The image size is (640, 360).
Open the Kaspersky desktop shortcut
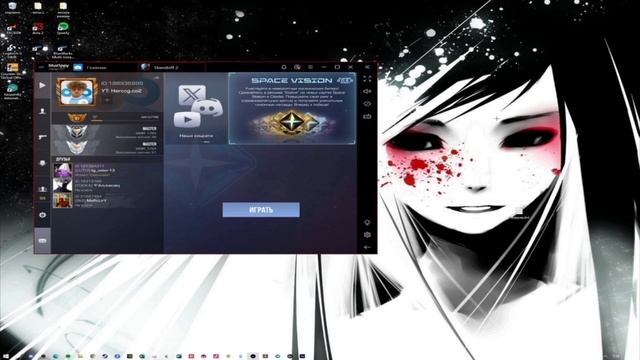click(x=12, y=91)
